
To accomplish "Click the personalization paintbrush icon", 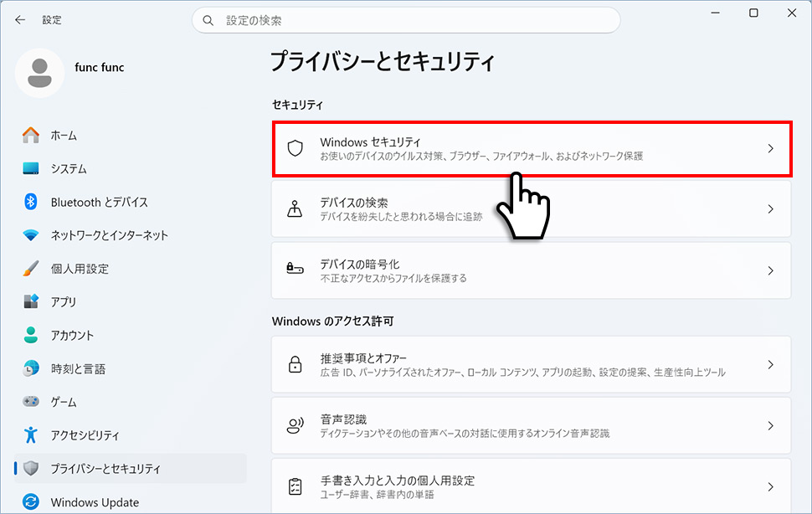I will click(30, 268).
